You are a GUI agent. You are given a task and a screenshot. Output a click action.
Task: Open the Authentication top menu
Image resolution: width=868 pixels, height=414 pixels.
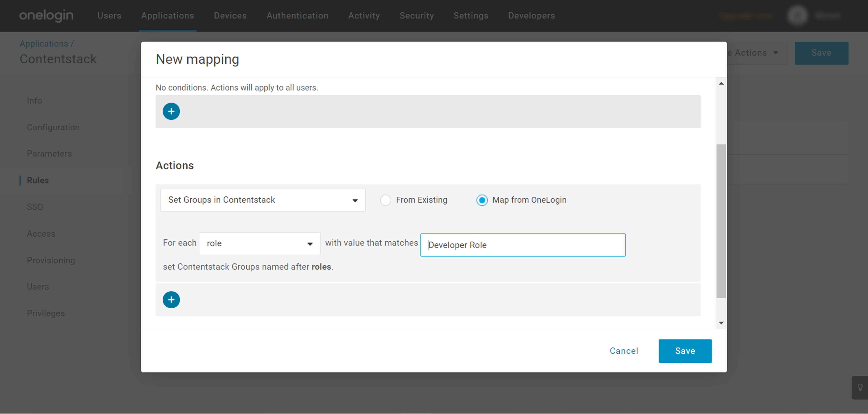click(297, 16)
